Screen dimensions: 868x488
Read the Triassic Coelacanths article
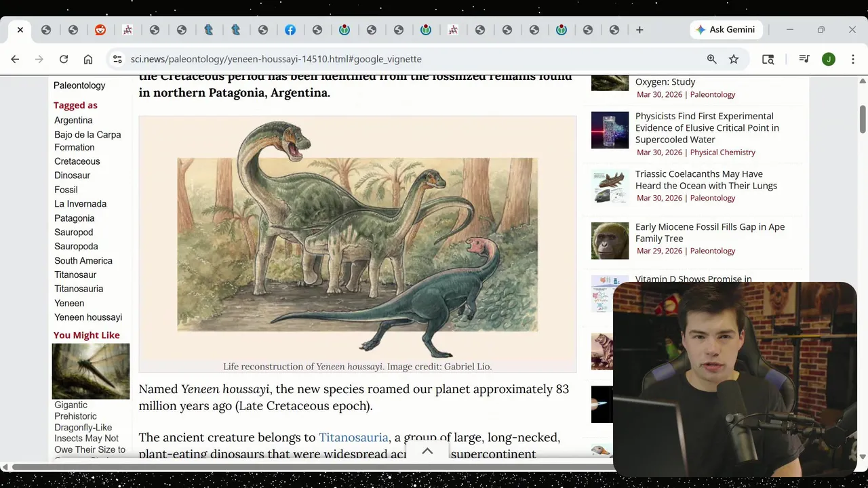[706, 180]
